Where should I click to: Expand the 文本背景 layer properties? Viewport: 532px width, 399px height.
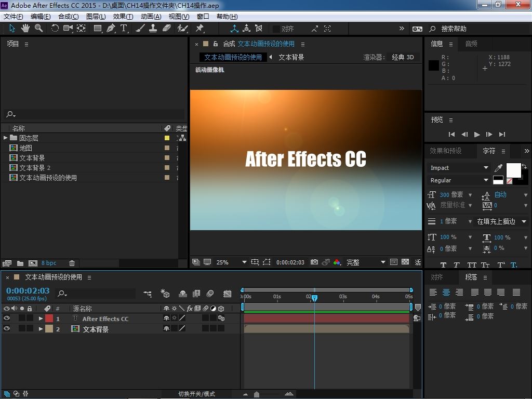[41, 329]
